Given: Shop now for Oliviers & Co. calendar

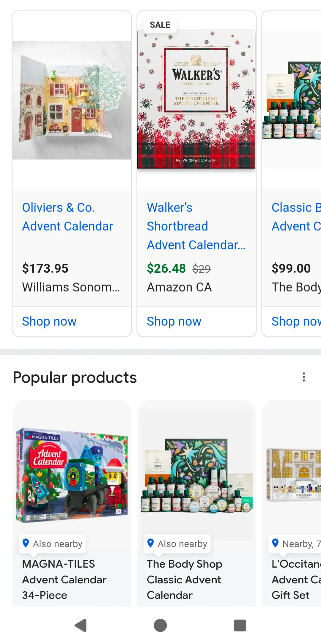Looking at the screenshot, I should click(49, 321).
